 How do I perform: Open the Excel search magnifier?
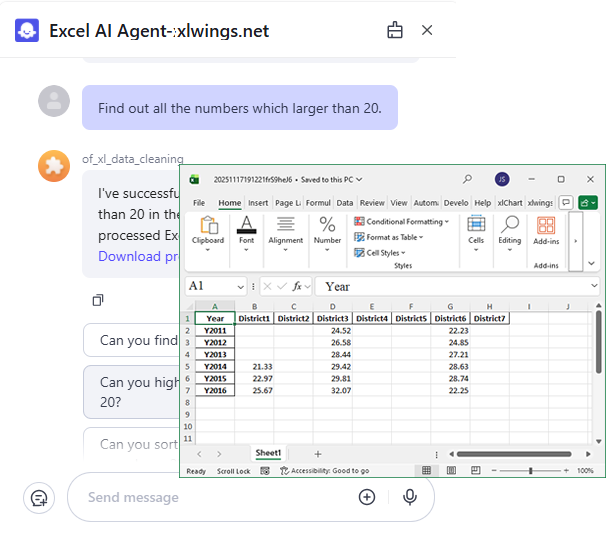pos(467,179)
